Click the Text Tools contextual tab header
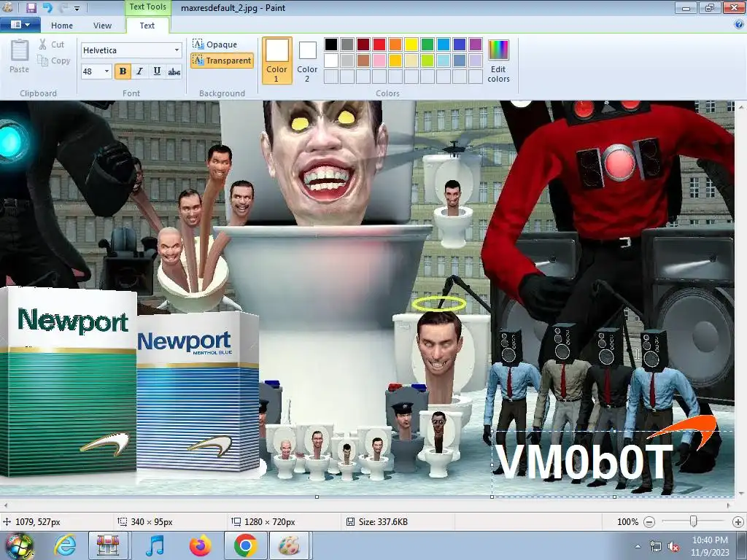747x560 pixels. point(147,7)
